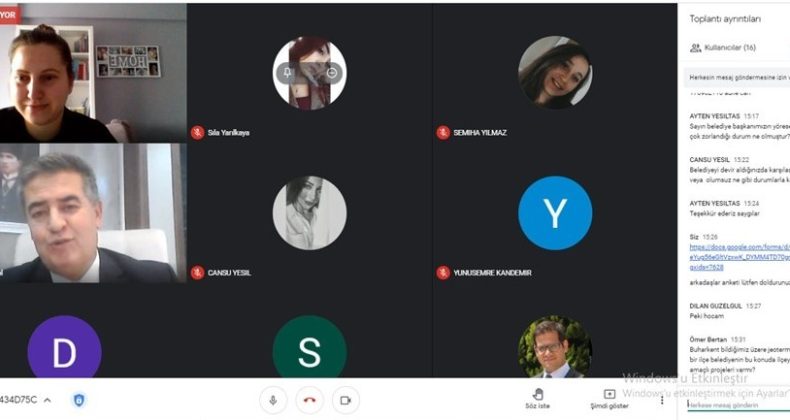The width and height of the screenshot is (790, 420).
Task: Select the purple D participant avatar
Action: point(64,348)
